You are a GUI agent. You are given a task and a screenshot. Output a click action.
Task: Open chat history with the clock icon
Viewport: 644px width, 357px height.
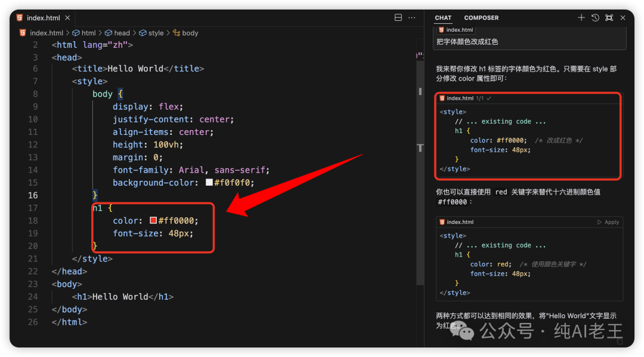pyautogui.click(x=595, y=18)
